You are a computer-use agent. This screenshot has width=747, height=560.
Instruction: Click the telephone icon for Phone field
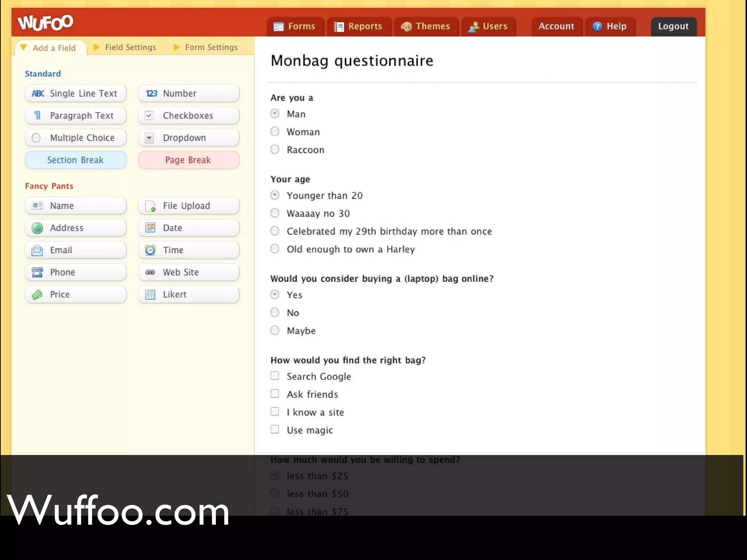pyautogui.click(x=37, y=272)
